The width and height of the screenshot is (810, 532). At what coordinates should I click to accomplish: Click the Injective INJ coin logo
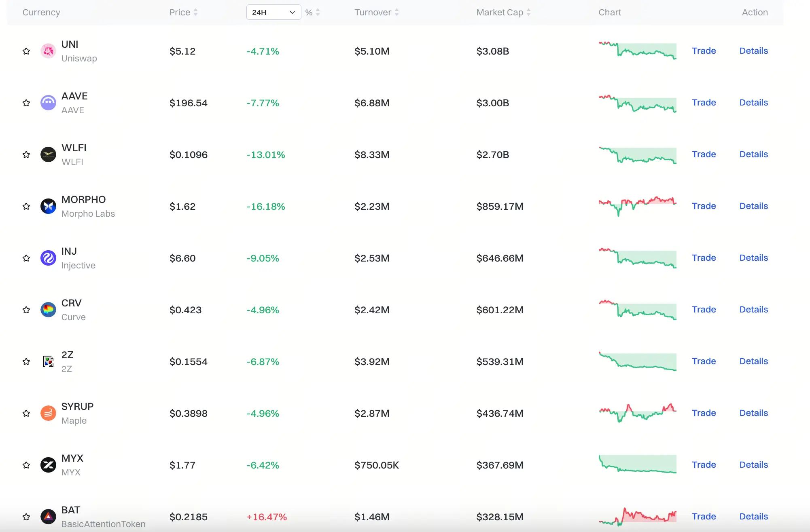(x=48, y=258)
